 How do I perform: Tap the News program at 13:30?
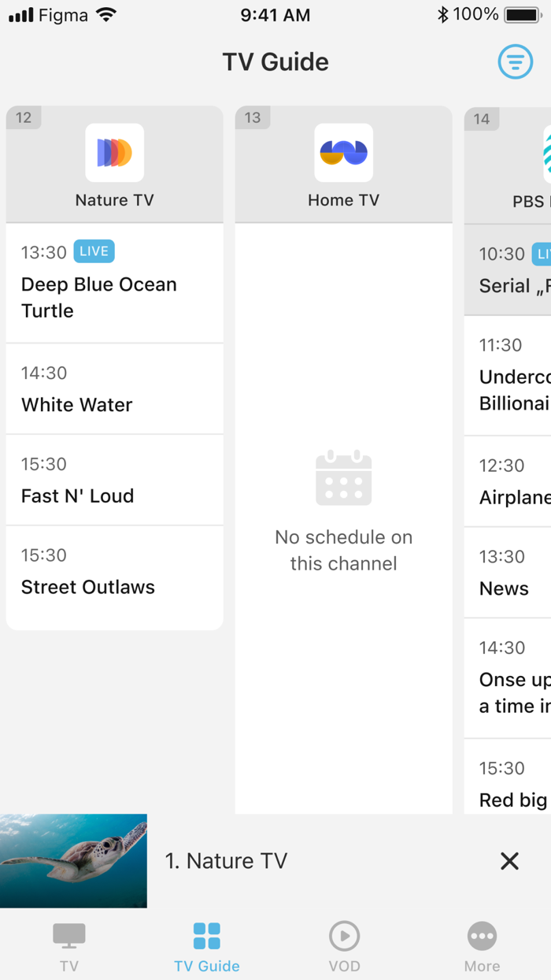(508, 574)
